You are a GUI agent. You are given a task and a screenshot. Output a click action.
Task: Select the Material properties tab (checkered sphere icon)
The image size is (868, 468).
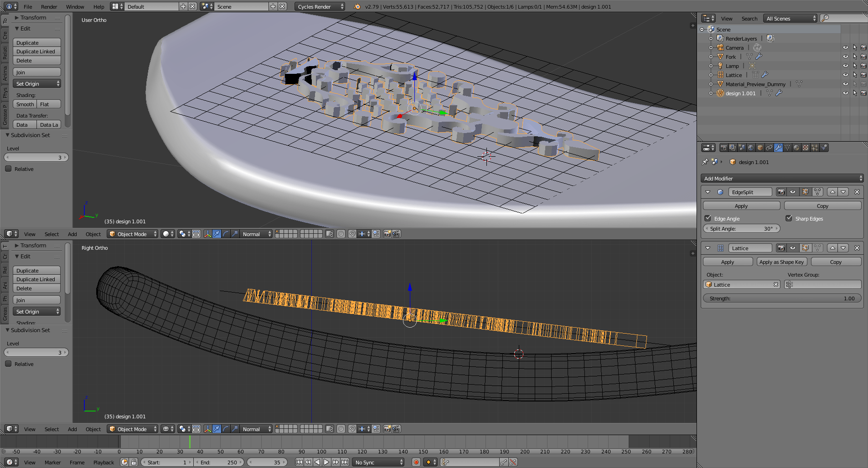click(x=796, y=147)
